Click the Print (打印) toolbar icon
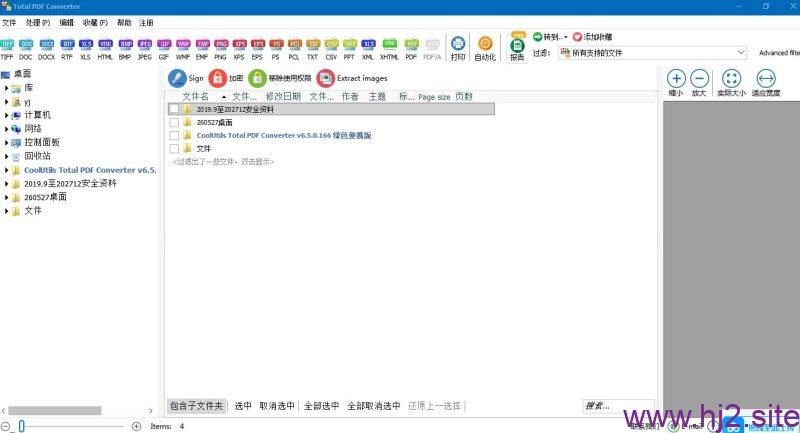The image size is (800, 433). pyautogui.click(x=458, y=49)
